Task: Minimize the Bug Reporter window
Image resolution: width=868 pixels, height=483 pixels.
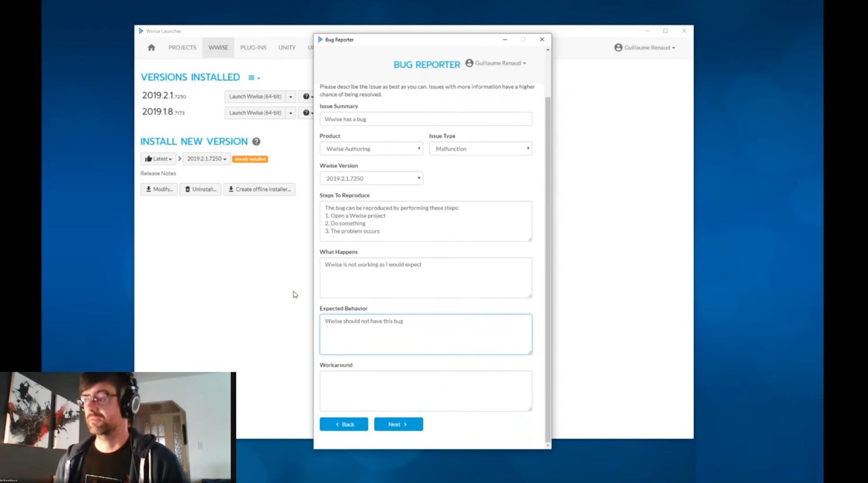Action: 505,40
